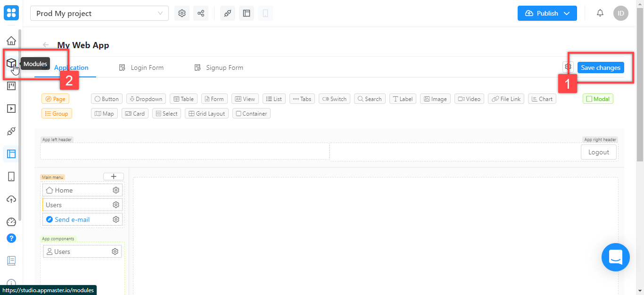
Task: Switch to mobile phone preview icon
Action: (x=265, y=13)
